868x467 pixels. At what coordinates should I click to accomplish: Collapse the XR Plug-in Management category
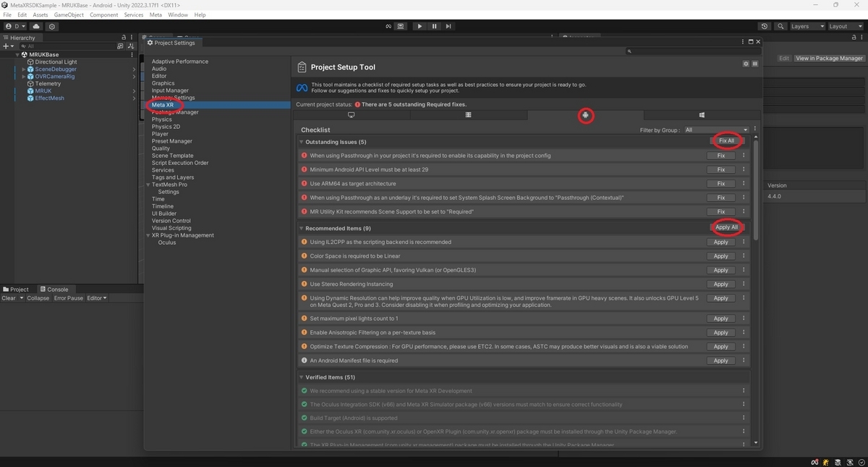click(148, 235)
